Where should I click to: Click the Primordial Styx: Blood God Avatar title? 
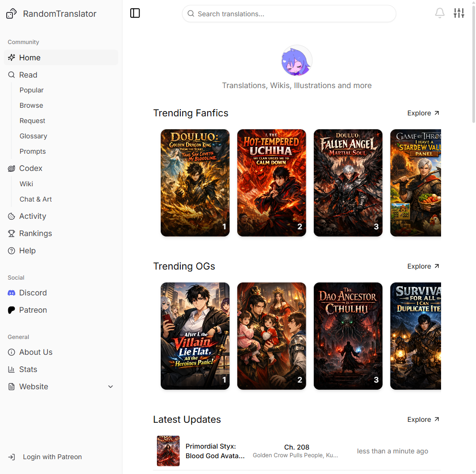coord(215,451)
